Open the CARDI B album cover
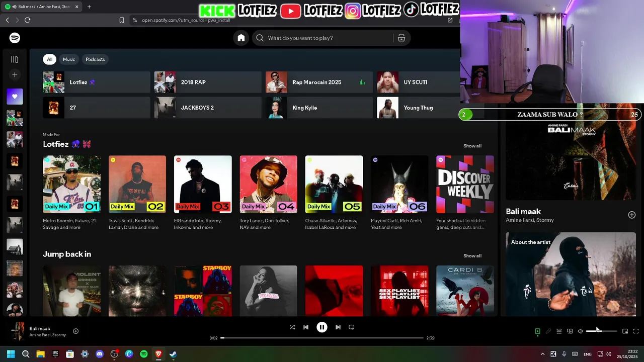 click(465, 291)
